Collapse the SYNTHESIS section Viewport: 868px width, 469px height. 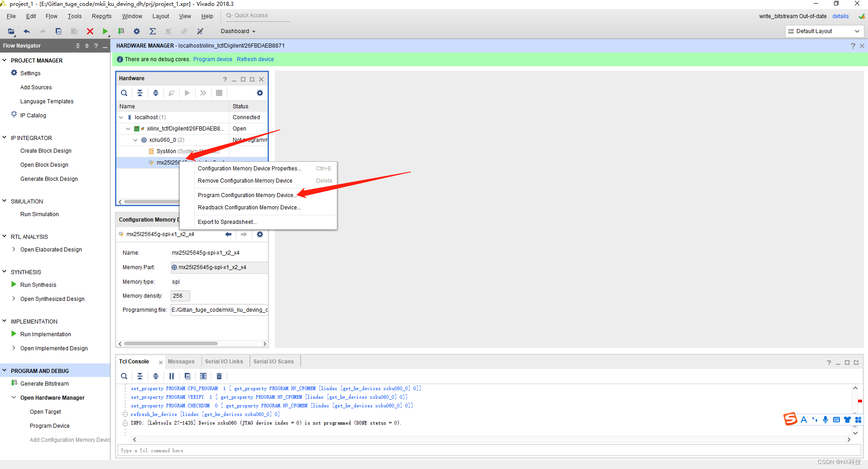coord(5,272)
